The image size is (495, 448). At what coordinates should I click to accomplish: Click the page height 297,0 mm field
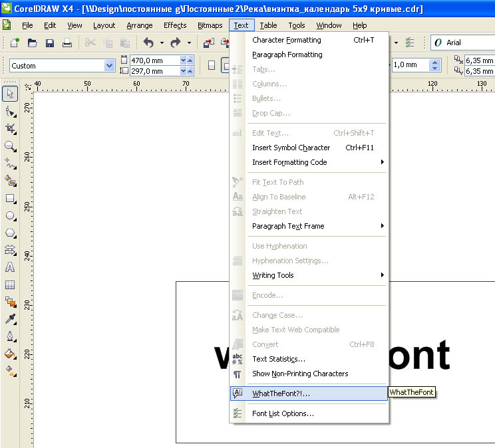(154, 71)
